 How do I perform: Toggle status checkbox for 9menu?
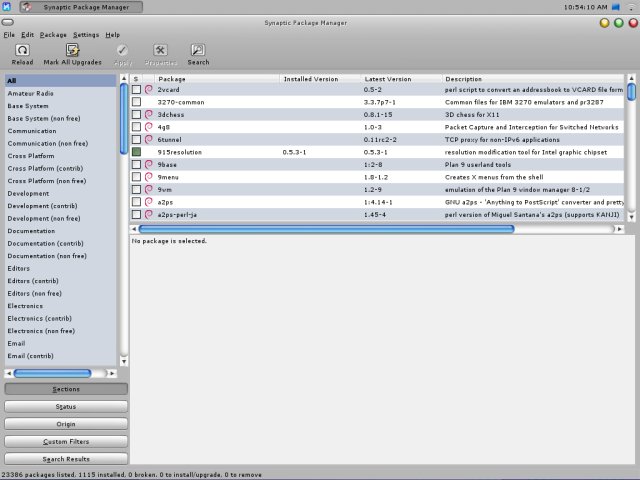click(136, 177)
